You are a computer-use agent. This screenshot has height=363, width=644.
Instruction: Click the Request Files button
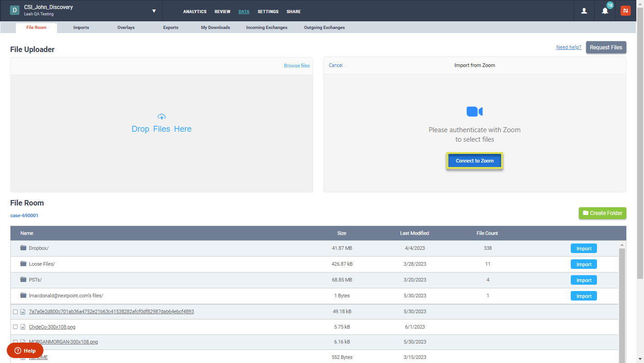(x=606, y=47)
